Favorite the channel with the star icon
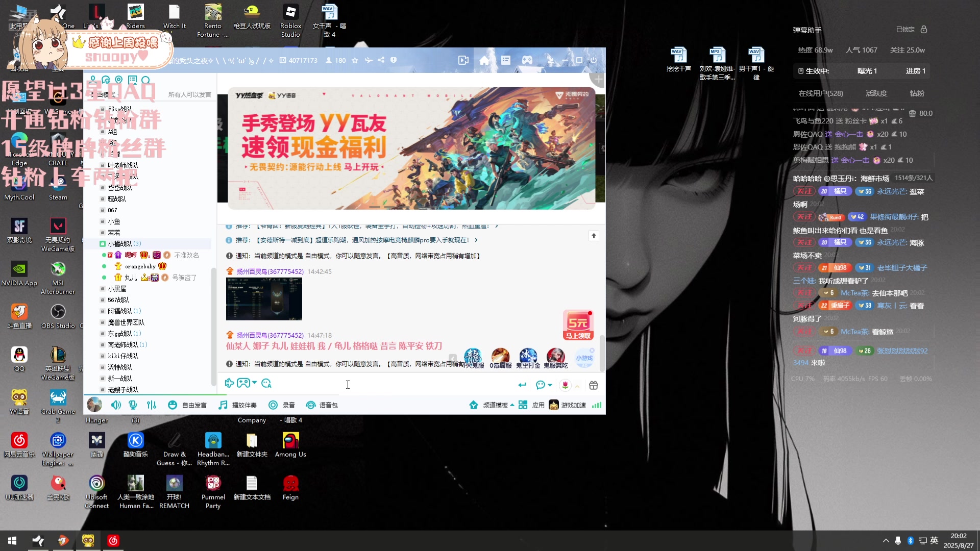 (x=355, y=60)
